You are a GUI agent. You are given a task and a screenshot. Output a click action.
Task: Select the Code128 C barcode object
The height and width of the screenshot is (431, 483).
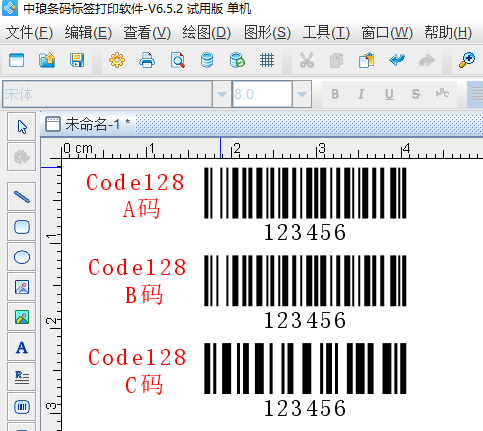pos(305,380)
